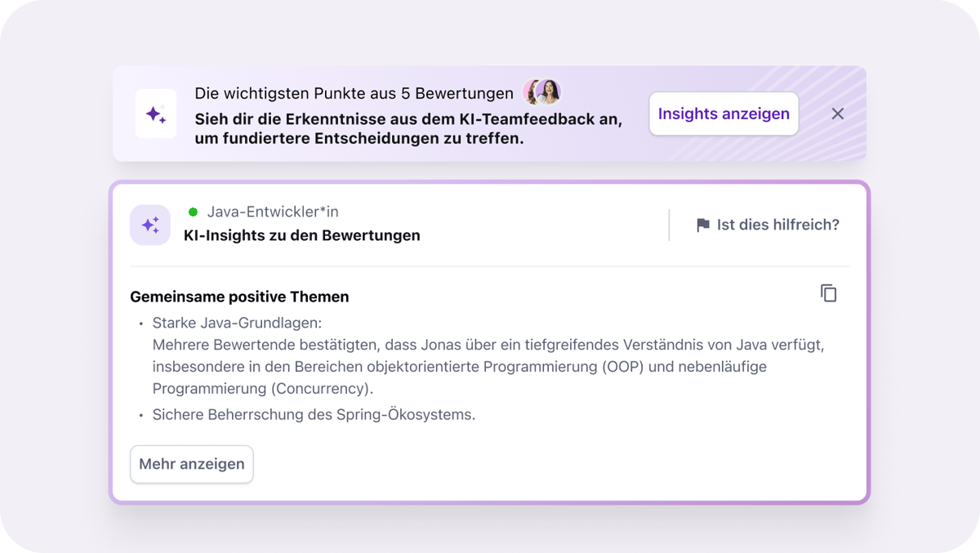Image resolution: width=980 pixels, height=553 pixels.
Task: Expand content with Mehr anzeigen
Action: [192, 464]
